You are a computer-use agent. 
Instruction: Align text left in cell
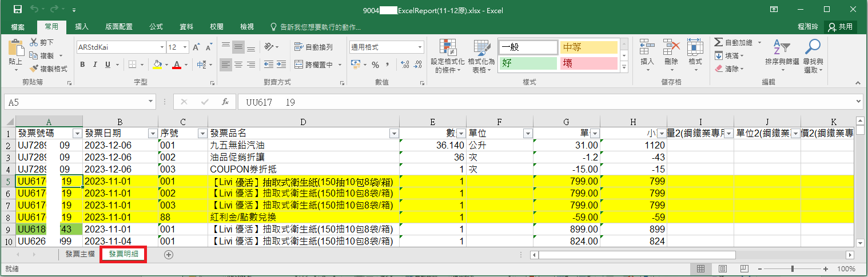[226, 65]
